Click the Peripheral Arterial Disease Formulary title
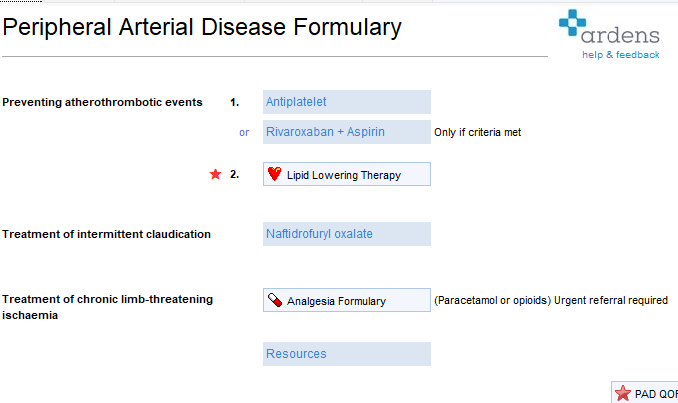Viewport: 678px width, 403px height. tap(202, 28)
